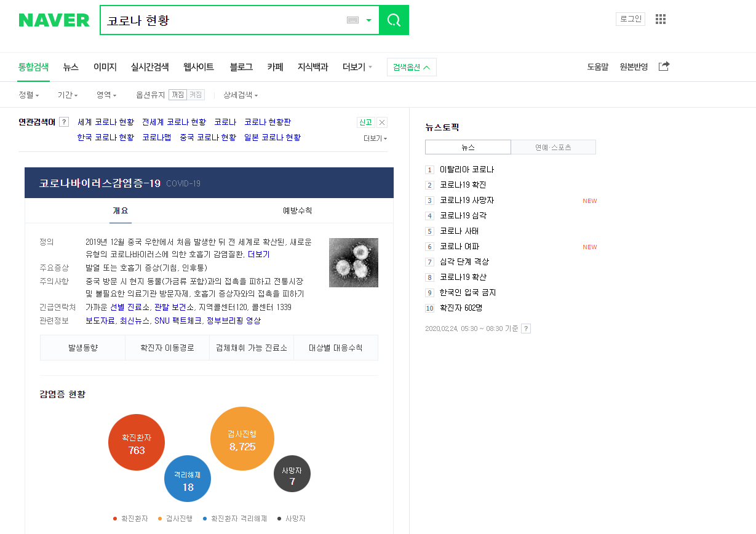The image size is (756, 534).
Task: Click the help question mark beside 연관검색어
Action: point(64,122)
